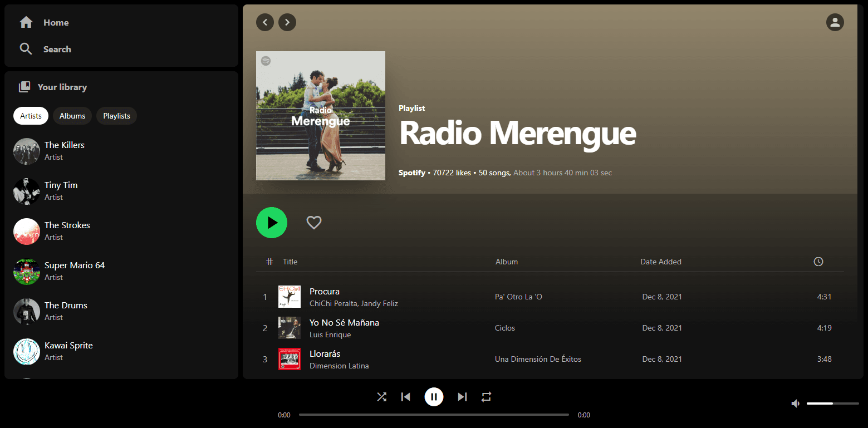Like the playlist with the heart icon

(x=314, y=223)
